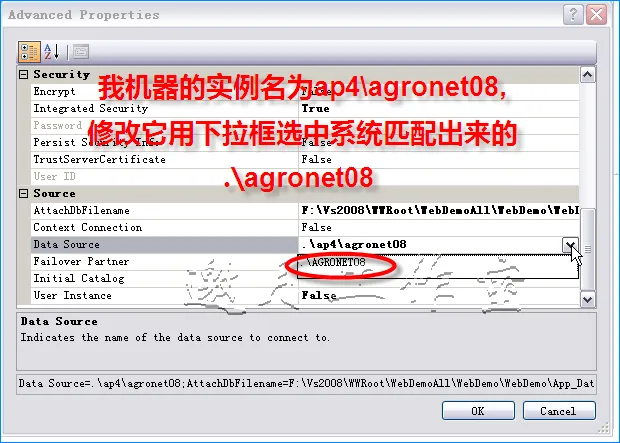
Task: Switch to Categorized view icon
Action: tap(29, 52)
